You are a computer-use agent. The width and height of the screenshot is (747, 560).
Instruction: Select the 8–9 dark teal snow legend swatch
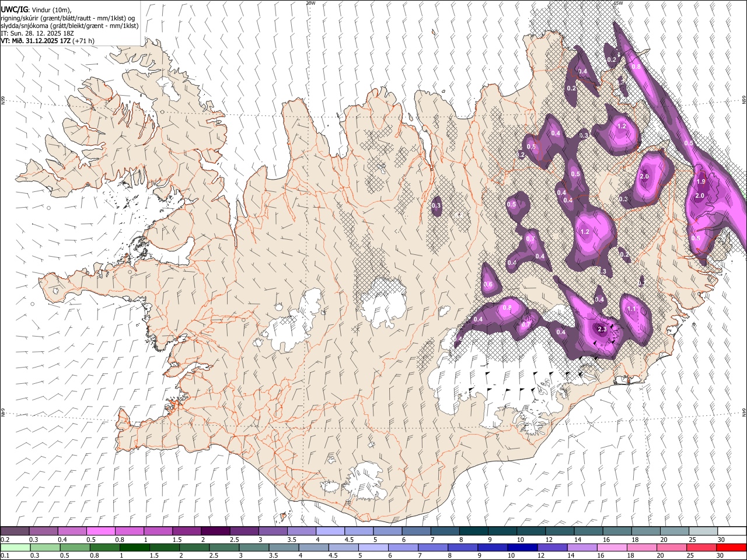point(473,531)
